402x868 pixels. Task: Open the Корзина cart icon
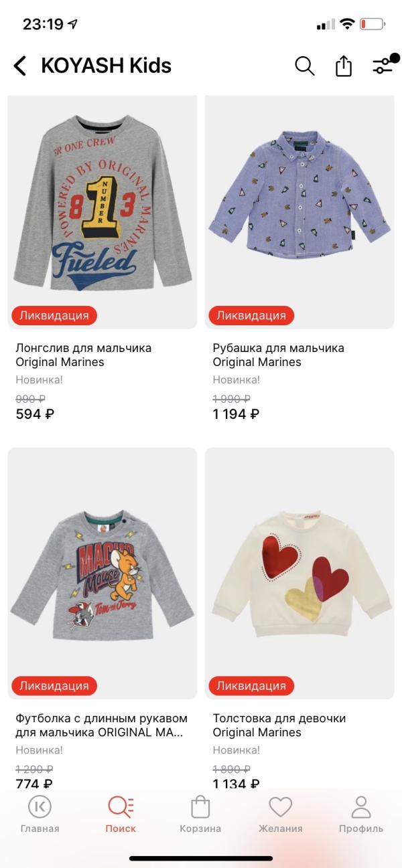click(200, 814)
